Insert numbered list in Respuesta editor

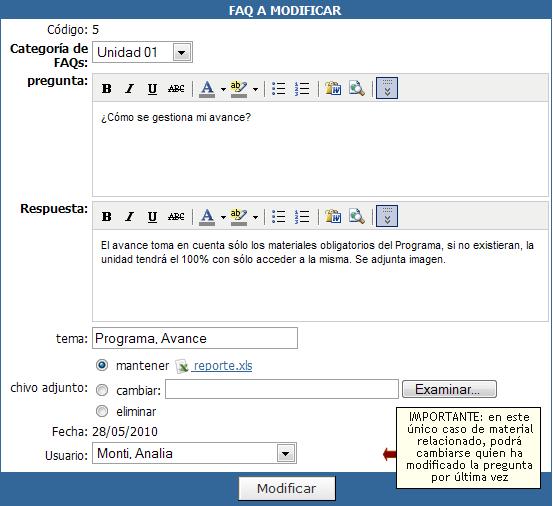302,216
